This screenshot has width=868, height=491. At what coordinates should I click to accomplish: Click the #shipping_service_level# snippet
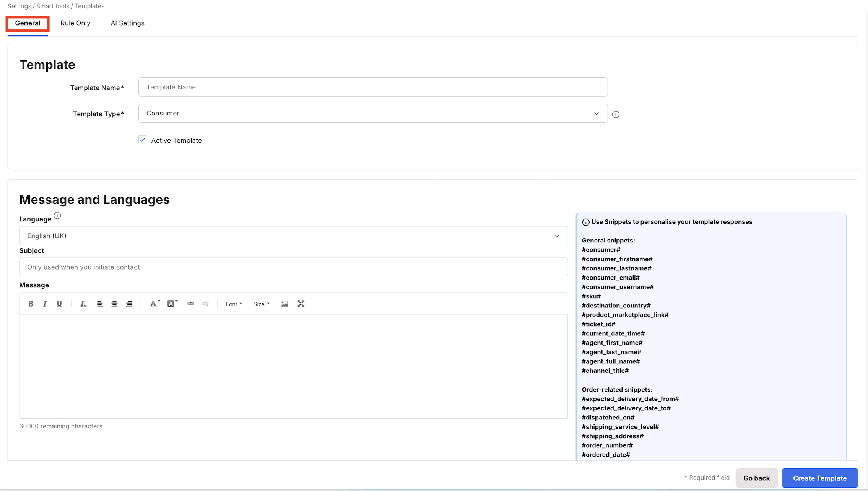pos(620,427)
